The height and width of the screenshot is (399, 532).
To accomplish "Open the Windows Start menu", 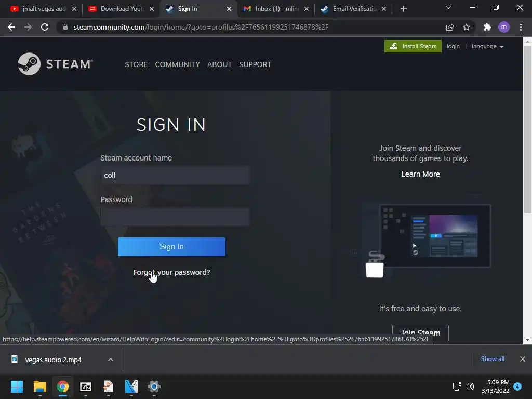I will click(x=17, y=387).
